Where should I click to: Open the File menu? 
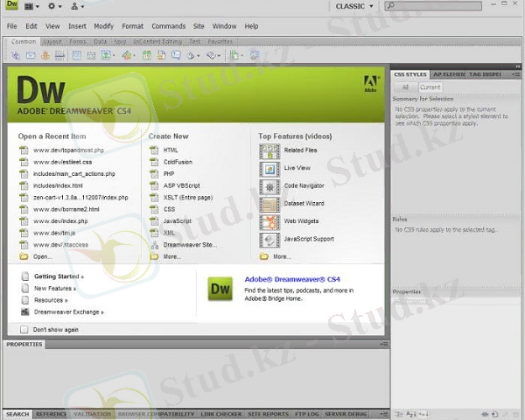[11, 26]
